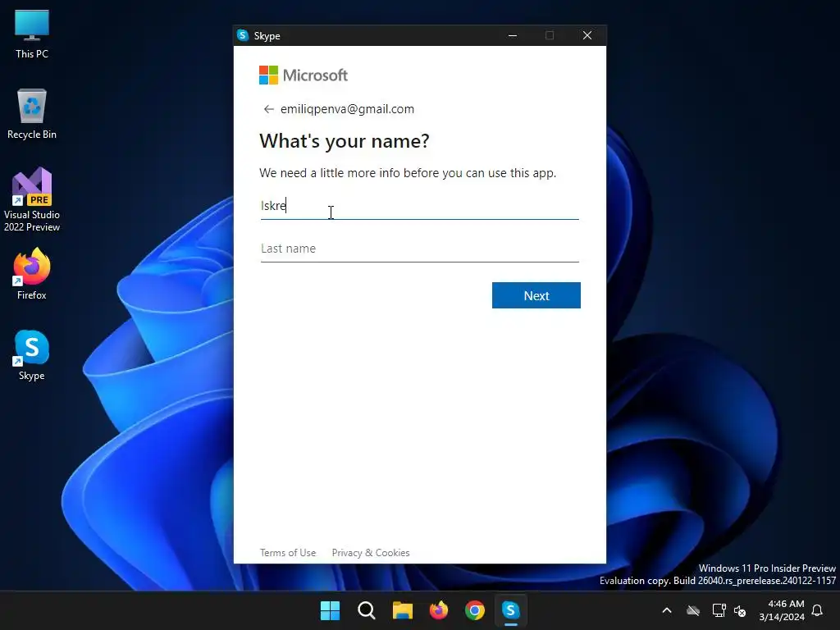Viewport: 840px width, 630px height.
Task: Go back using the arrow beside the email
Action: click(268, 109)
